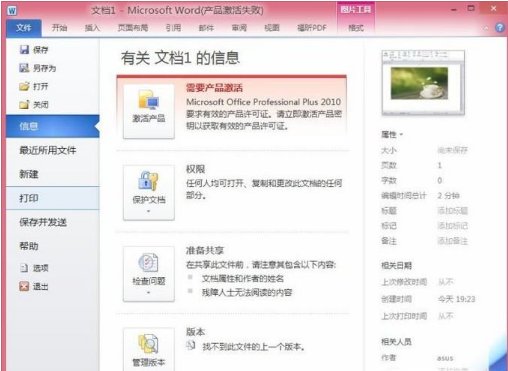
Task: Click the Manage Versions (管理版本) button
Action: coord(149,349)
